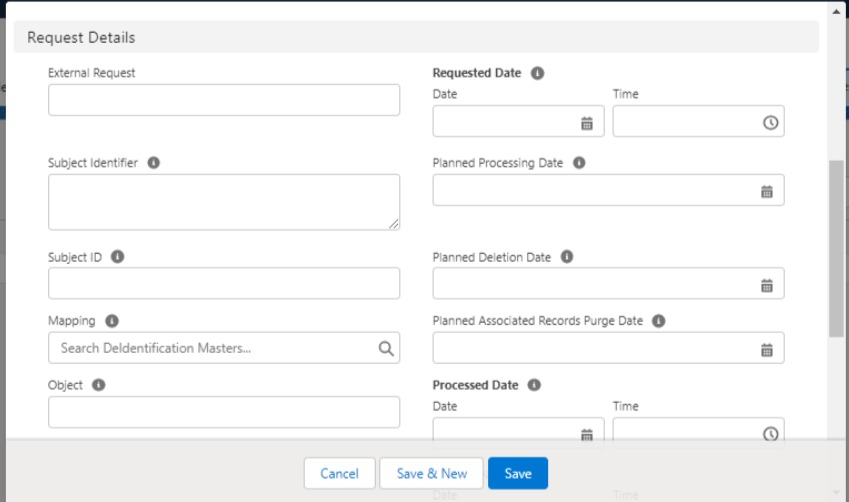This screenshot has height=502, width=849.
Task: Click info icon next to Planned Deletion Date
Action: (567, 257)
